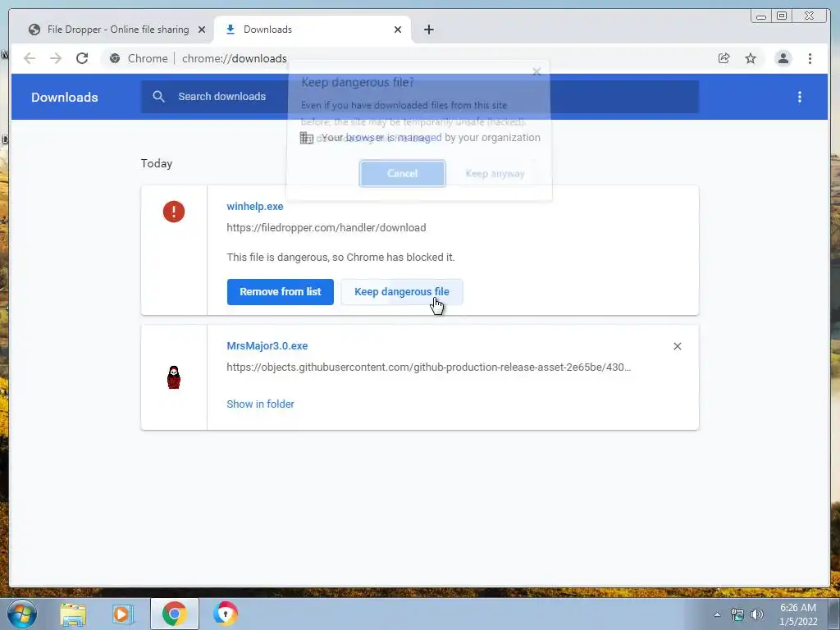Click the managed organization building icon
840x630 pixels.
coord(307,138)
